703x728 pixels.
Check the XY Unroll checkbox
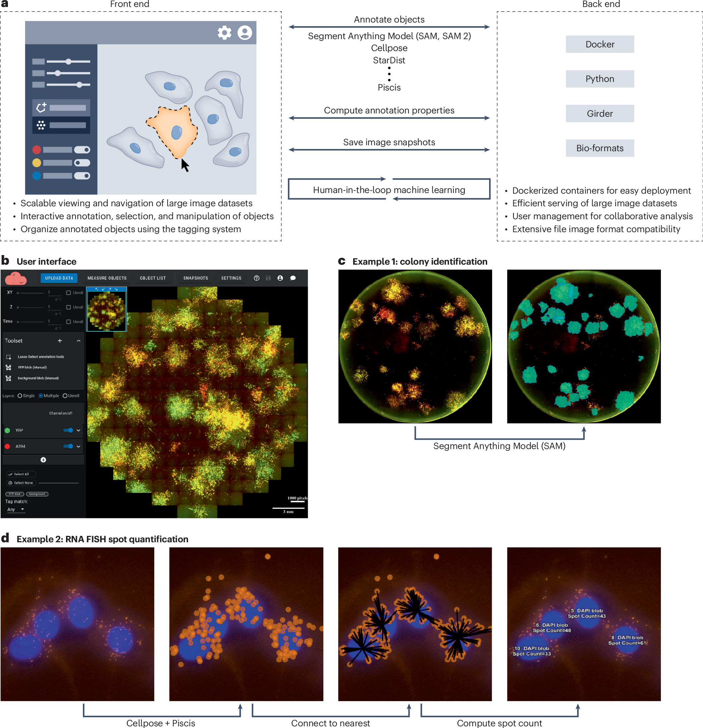[69, 293]
